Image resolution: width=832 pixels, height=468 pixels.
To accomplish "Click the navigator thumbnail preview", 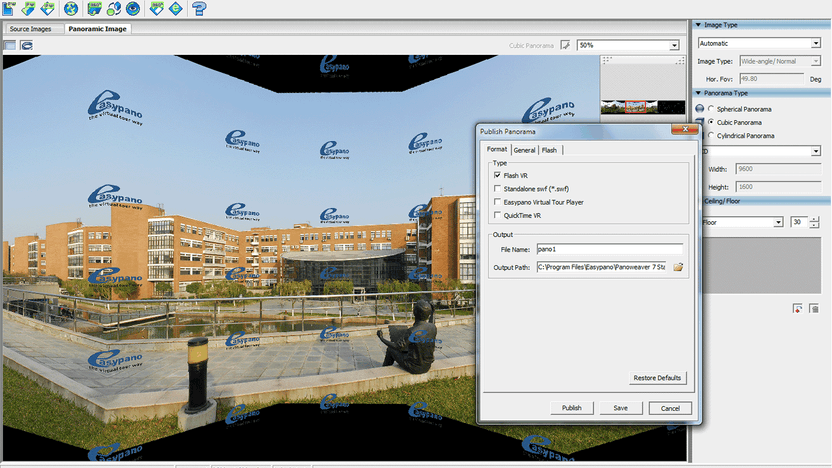I will click(x=643, y=107).
